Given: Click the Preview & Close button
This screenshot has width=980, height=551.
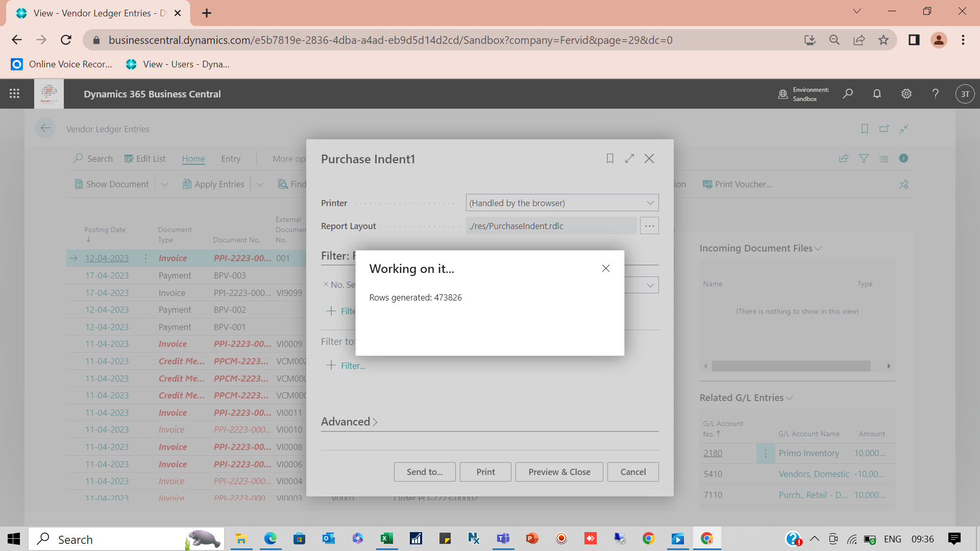Looking at the screenshot, I should click(559, 471).
